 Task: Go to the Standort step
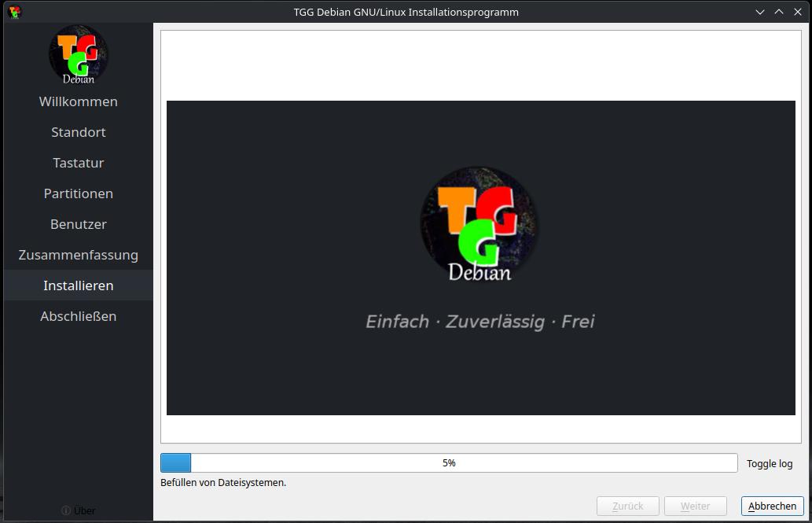79,132
